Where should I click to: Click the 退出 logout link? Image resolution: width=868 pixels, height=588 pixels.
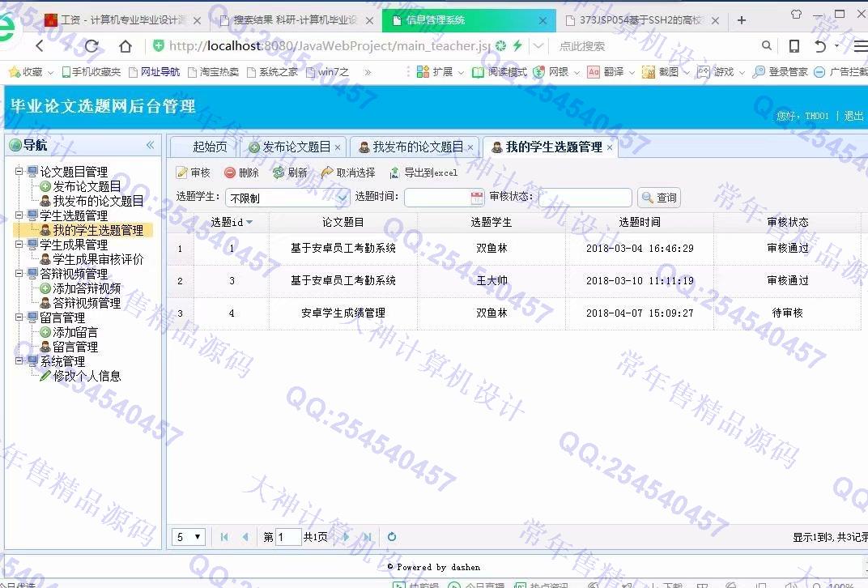pyautogui.click(x=853, y=116)
